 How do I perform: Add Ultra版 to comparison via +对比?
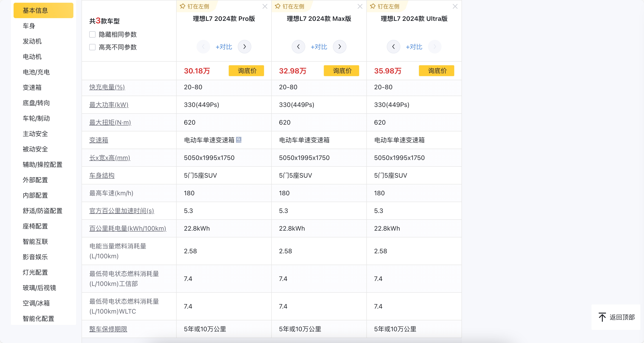click(414, 47)
